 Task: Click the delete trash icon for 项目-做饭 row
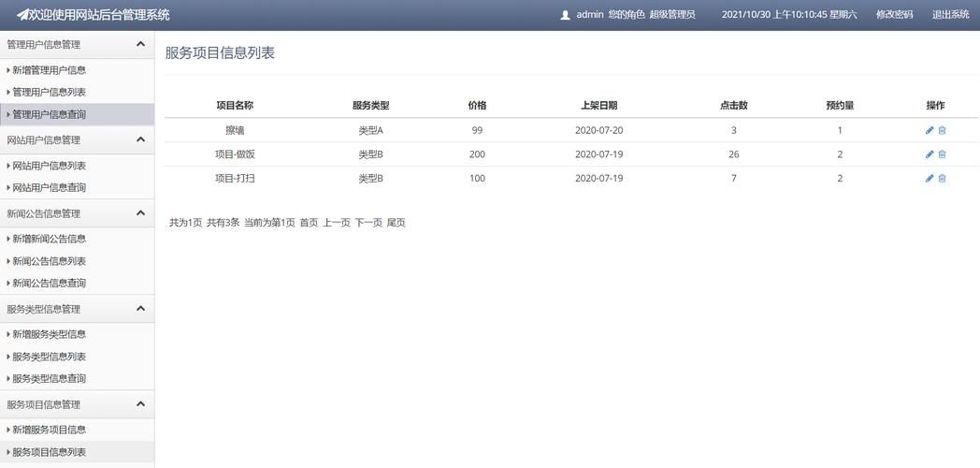click(x=942, y=154)
